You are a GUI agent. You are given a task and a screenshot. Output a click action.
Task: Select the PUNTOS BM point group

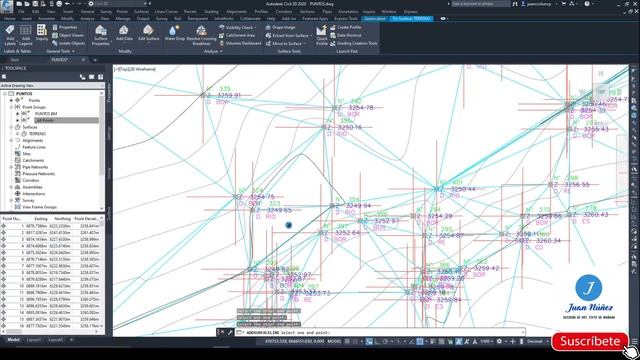point(46,114)
